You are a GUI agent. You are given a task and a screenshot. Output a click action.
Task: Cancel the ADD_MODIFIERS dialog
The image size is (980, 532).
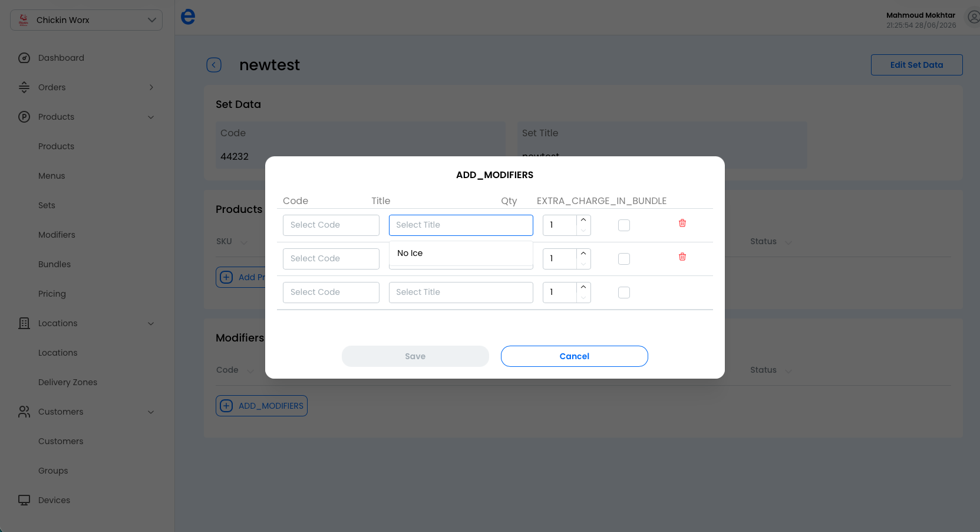(x=575, y=356)
